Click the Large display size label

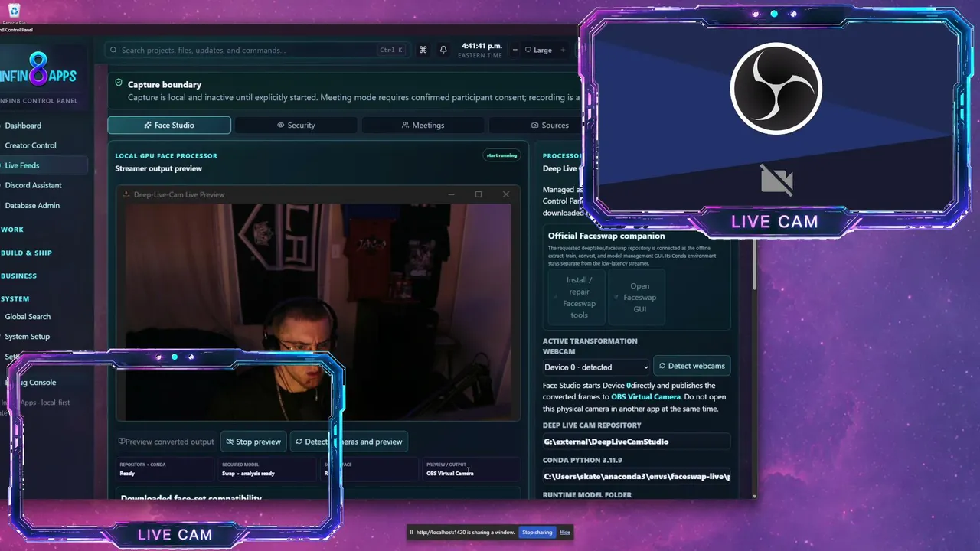point(542,50)
